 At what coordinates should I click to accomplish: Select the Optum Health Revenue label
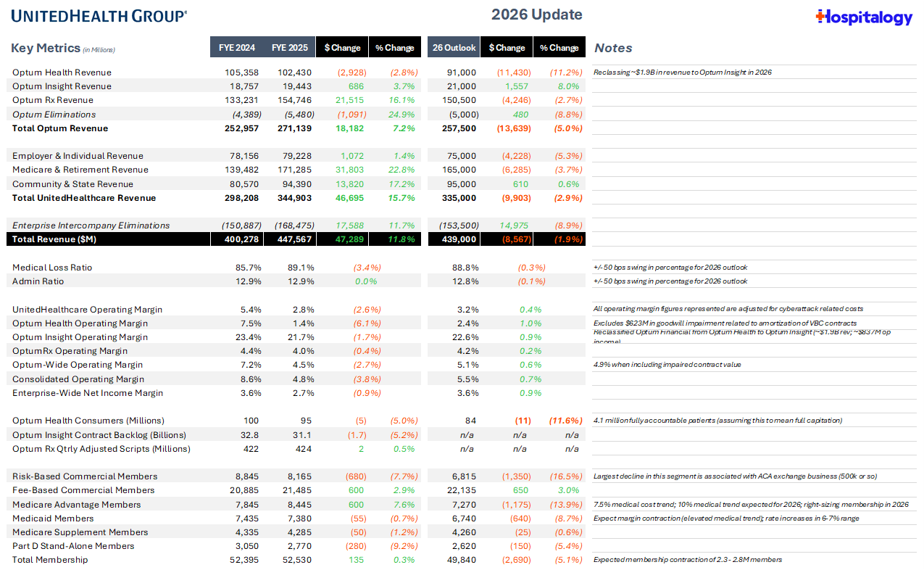(x=62, y=73)
